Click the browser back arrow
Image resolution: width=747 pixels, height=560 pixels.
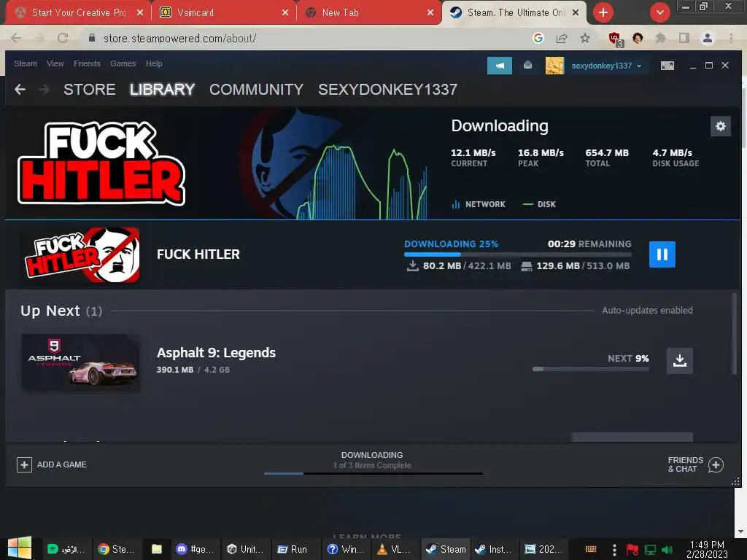coord(16,38)
